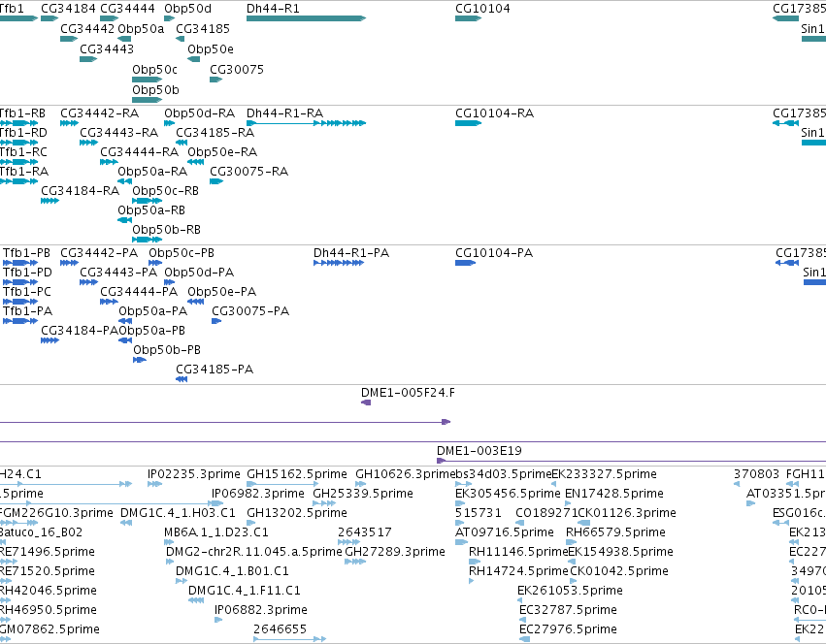Image resolution: width=826 pixels, height=644 pixels.
Task: Click the Obp50e gene label
Action: tap(211, 49)
